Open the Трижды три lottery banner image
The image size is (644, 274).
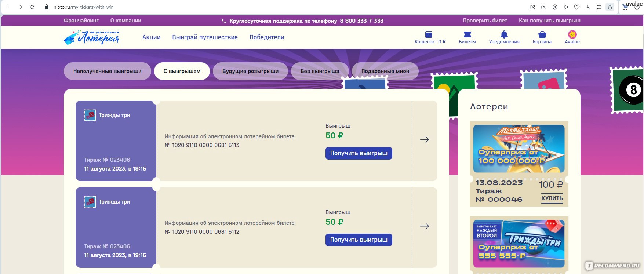tap(519, 244)
